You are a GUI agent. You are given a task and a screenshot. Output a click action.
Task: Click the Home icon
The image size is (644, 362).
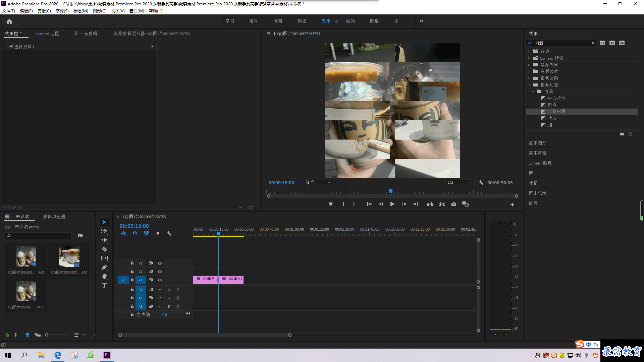[9, 21]
